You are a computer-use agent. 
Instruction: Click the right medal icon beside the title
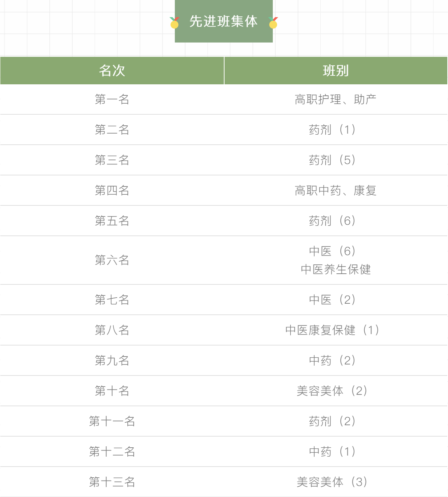[273, 23]
